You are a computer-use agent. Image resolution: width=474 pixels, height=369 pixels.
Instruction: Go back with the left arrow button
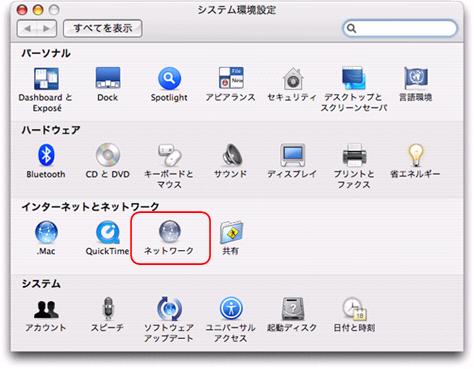click(x=27, y=28)
